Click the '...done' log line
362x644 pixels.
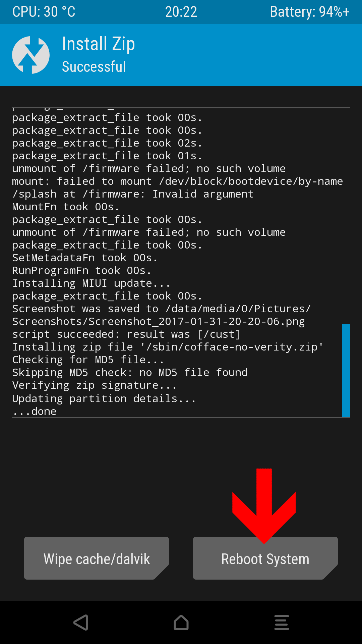coord(34,411)
